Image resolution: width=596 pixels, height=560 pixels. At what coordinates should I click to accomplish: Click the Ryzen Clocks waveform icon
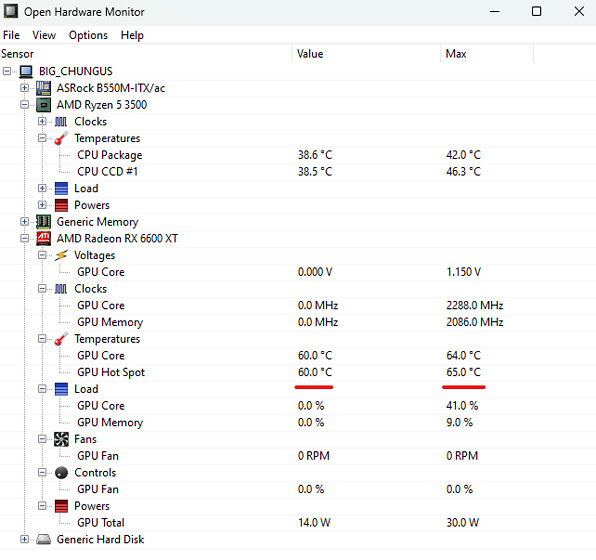[x=61, y=121]
